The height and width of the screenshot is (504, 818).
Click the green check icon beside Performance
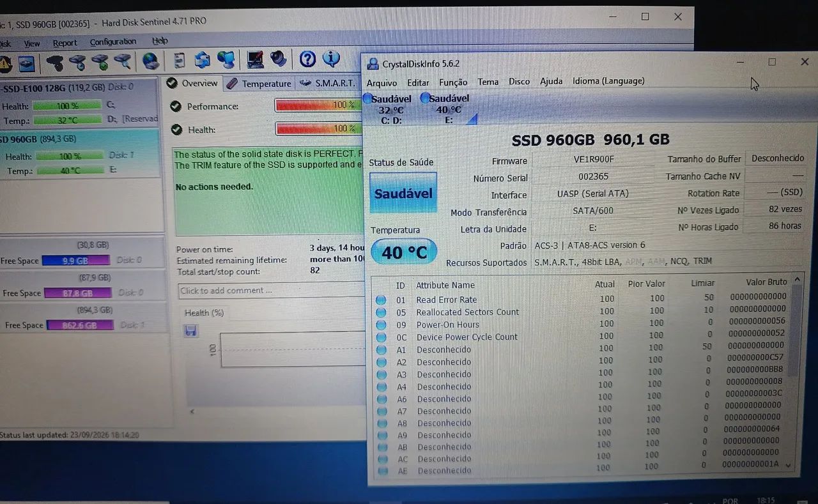pos(176,106)
